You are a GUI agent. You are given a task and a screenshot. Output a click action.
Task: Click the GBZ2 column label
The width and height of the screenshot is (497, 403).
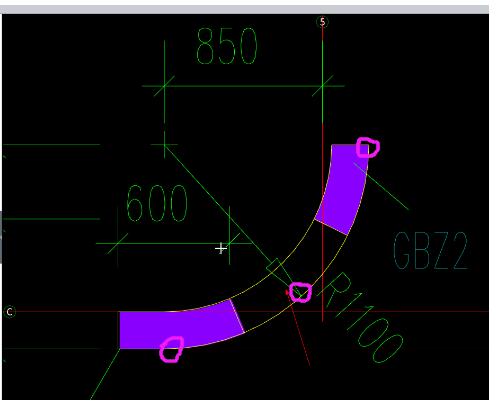431,251
